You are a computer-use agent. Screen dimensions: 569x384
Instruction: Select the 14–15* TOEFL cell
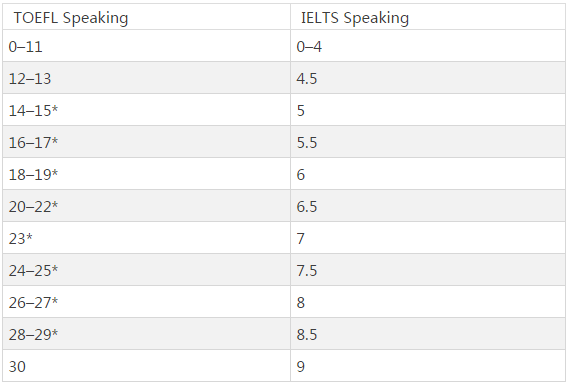tap(147, 110)
